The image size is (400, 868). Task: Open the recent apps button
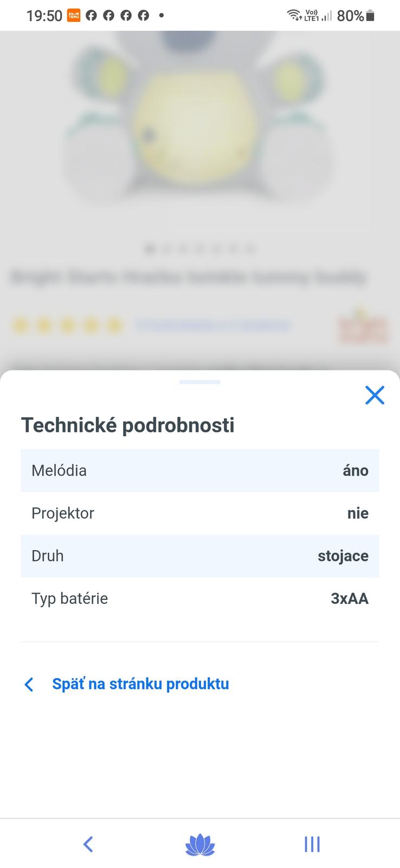pos(312,844)
